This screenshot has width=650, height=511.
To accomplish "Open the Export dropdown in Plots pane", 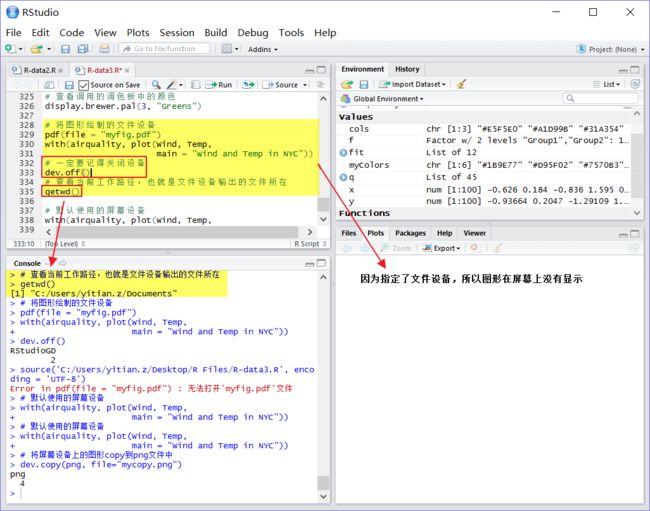I will [441, 248].
